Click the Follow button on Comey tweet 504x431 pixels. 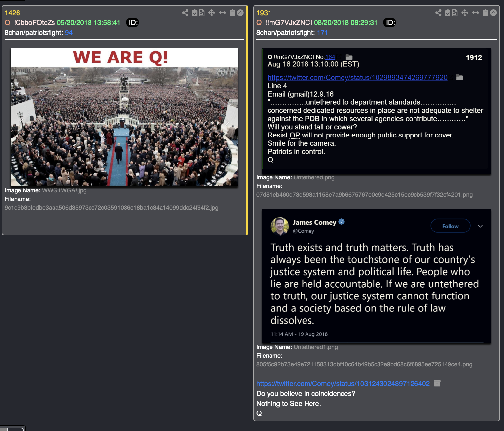click(450, 226)
